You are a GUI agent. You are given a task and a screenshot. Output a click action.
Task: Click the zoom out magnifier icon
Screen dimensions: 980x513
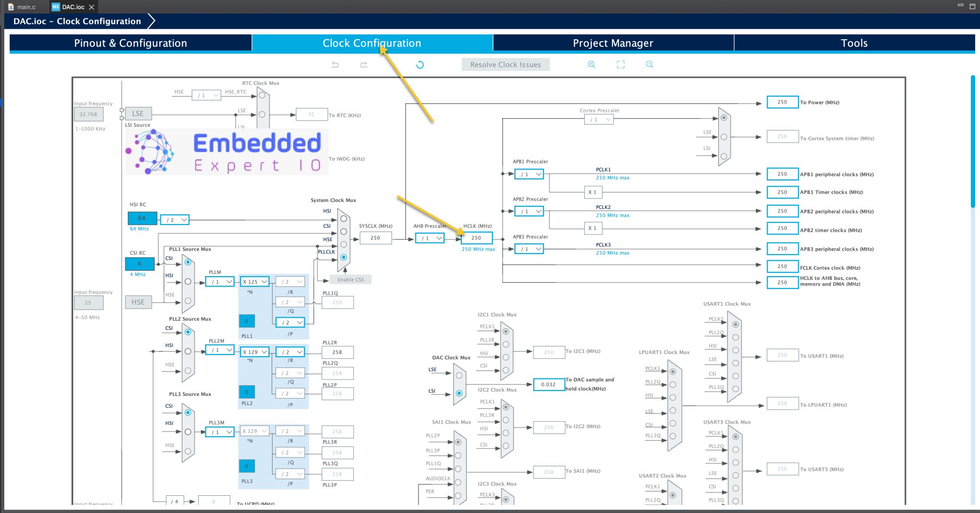[x=649, y=65]
